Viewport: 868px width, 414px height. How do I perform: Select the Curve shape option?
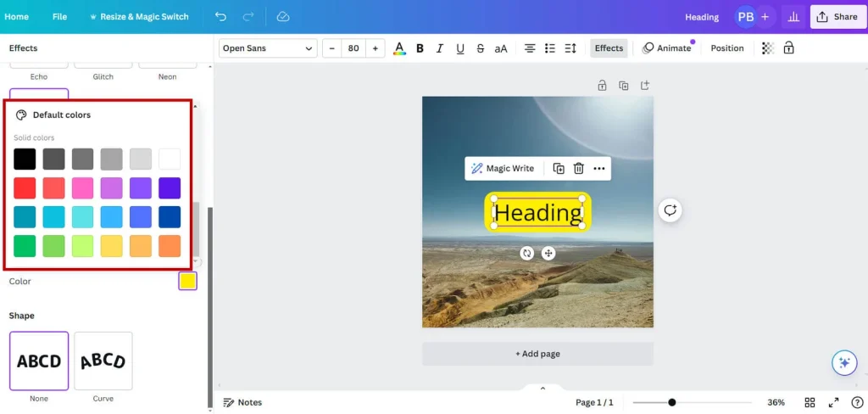coord(103,361)
